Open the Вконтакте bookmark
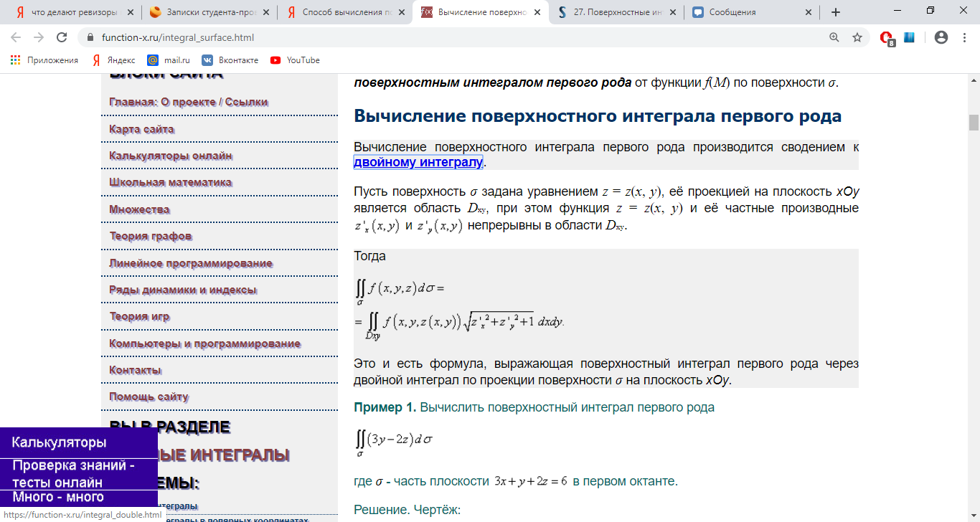980x522 pixels. (x=230, y=60)
